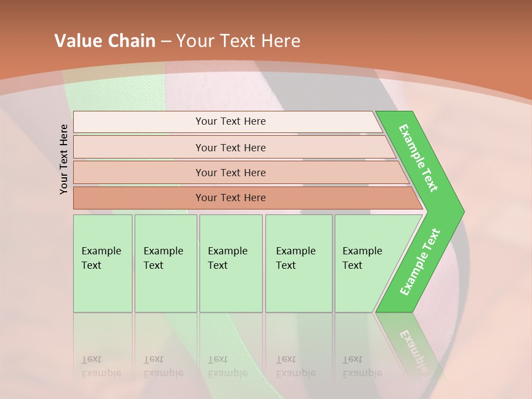
Task: Select the bold "Value Chain" title text
Action: coord(105,40)
